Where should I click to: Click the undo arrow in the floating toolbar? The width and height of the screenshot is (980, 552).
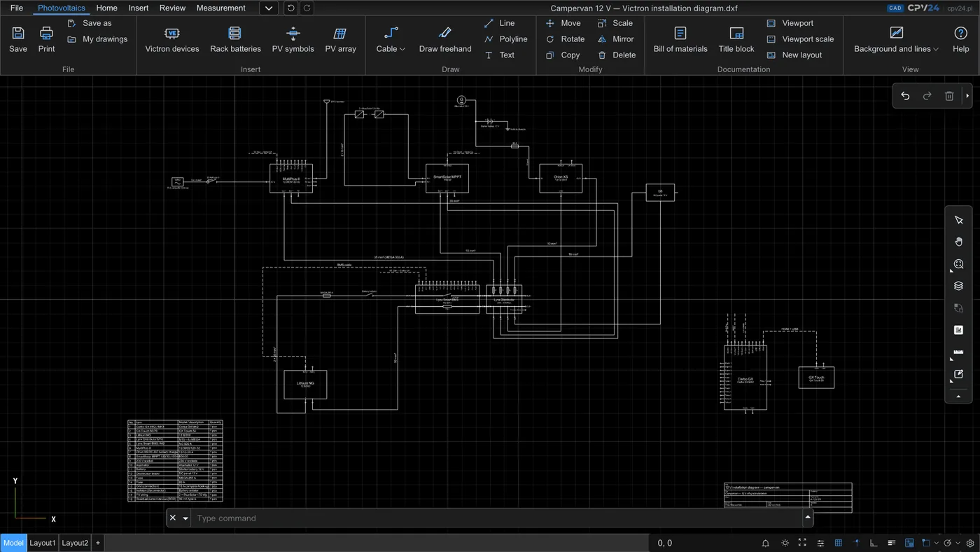click(x=905, y=96)
